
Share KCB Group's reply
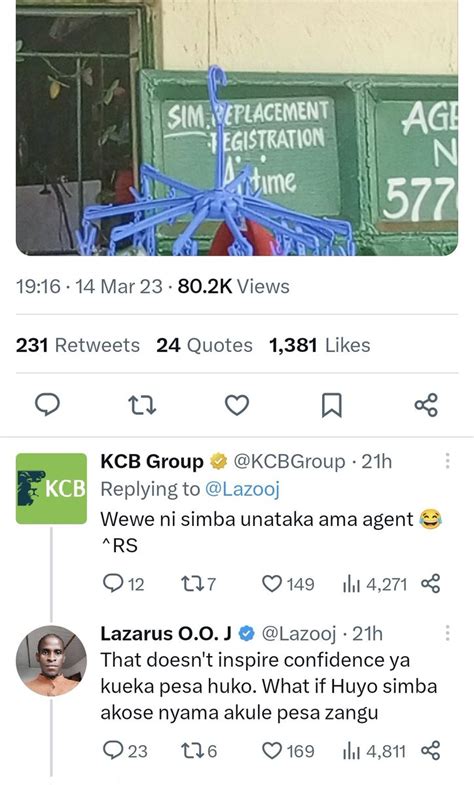coord(430,584)
